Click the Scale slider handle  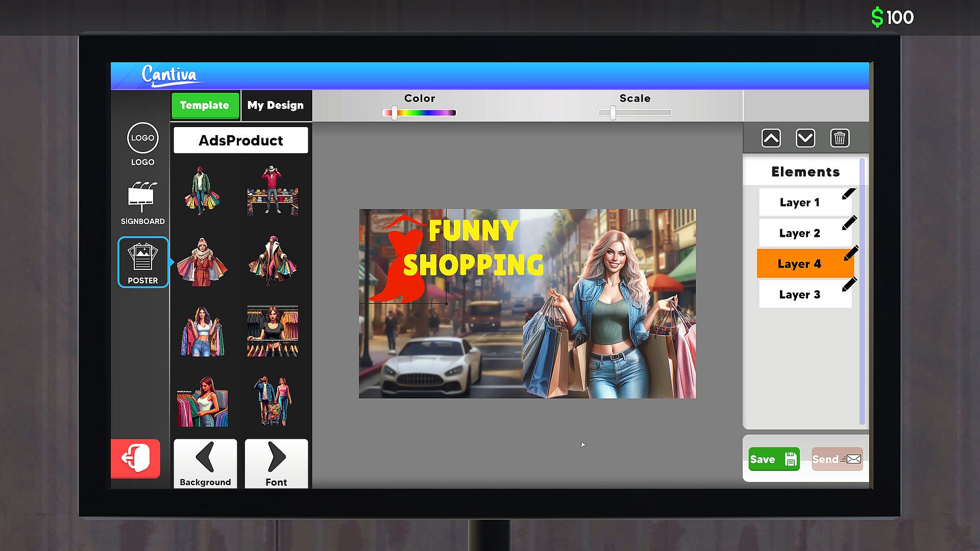[x=612, y=113]
